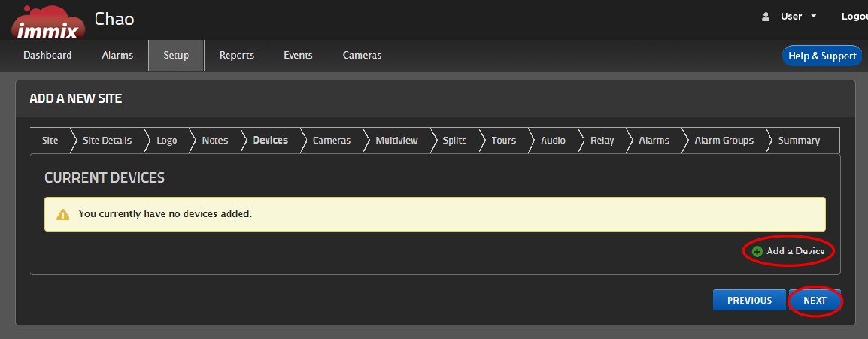Open the Dashboard menu item
Screen dimensions: 868x339
47,56
